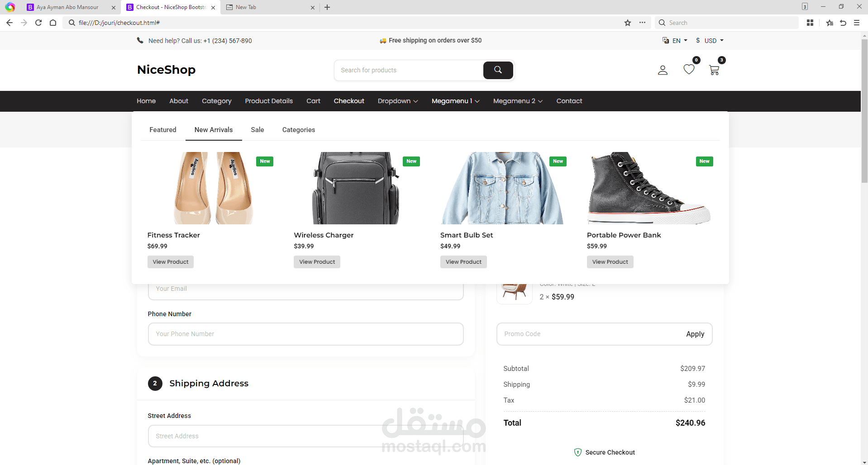Click the browser forward arrow
Screen dimensions: 868x465
24,23
